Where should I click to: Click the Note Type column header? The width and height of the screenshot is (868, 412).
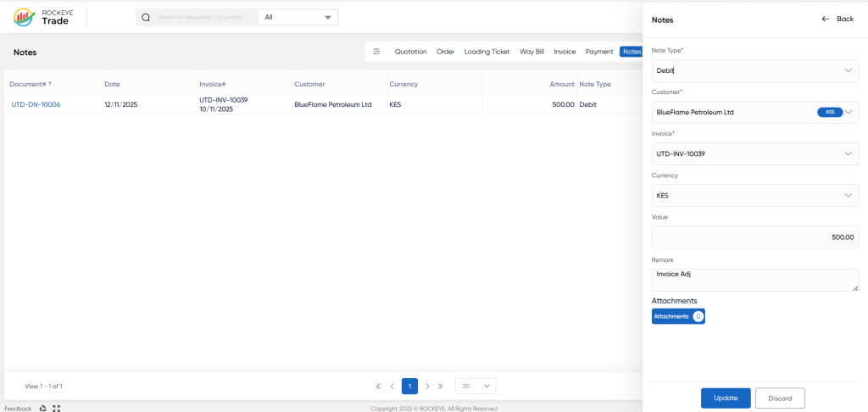595,84
